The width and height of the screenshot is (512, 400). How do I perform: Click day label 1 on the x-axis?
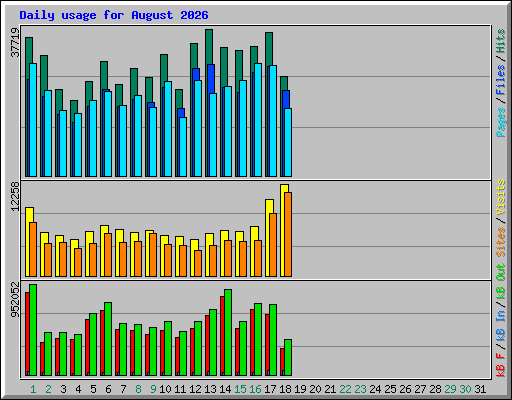(33, 389)
